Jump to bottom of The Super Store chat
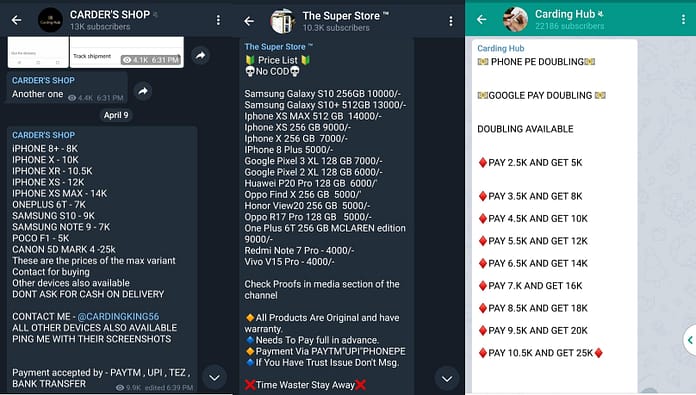The height and width of the screenshot is (395, 696). [447, 379]
